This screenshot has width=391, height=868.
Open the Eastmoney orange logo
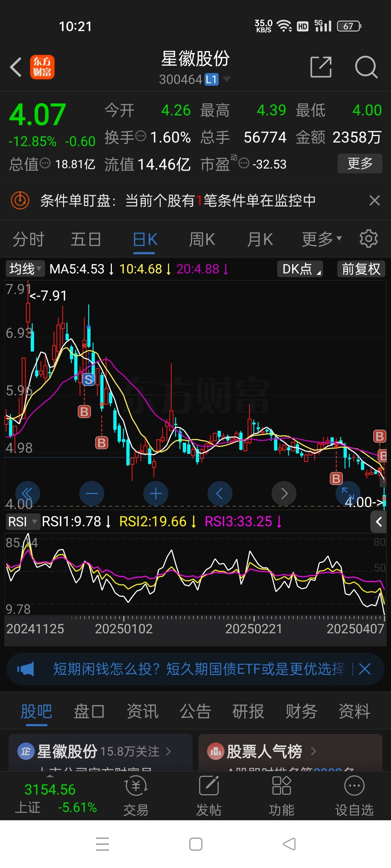tap(42, 67)
